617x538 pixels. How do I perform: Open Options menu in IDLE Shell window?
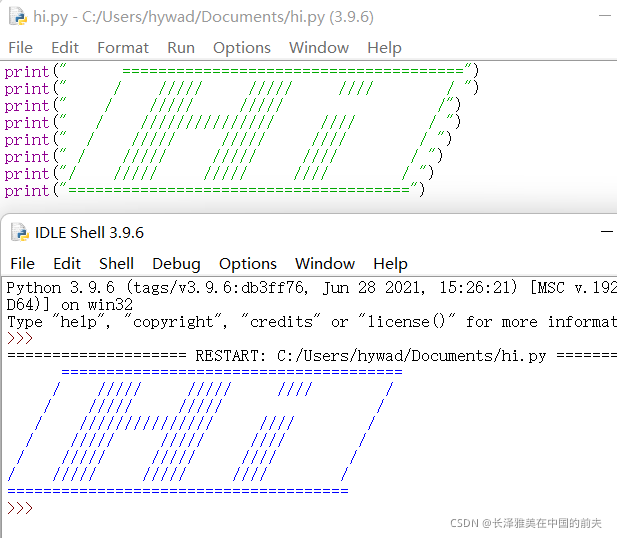coord(248,263)
